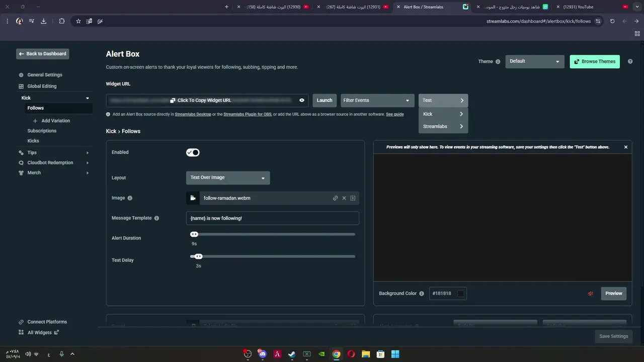Click To Copy Widget URL

201,101
